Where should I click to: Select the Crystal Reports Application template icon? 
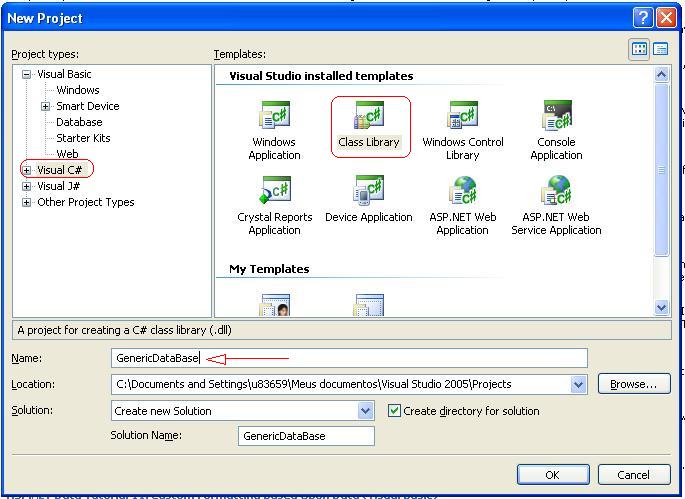point(274,190)
